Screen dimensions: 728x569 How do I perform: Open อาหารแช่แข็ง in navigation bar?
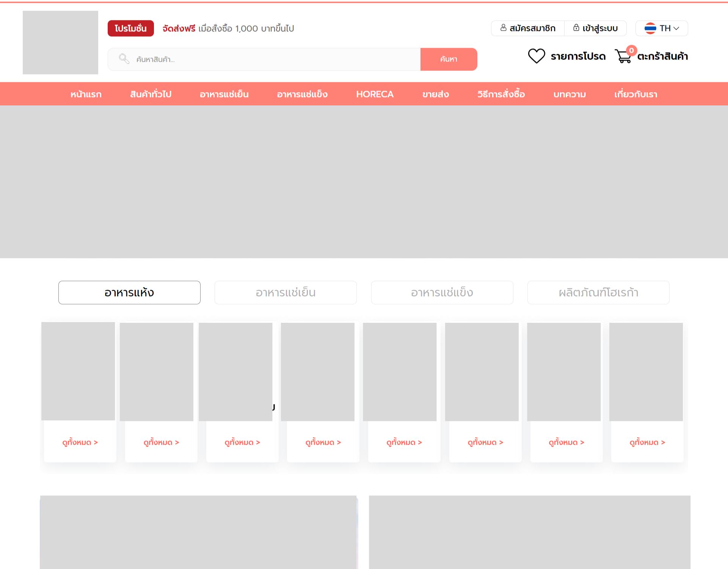[302, 94]
